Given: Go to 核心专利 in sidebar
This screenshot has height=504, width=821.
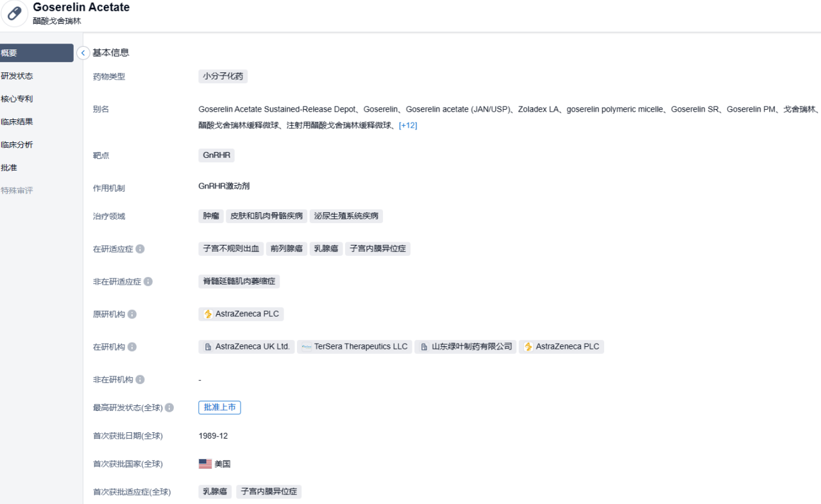Looking at the screenshot, I should [17, 99].
